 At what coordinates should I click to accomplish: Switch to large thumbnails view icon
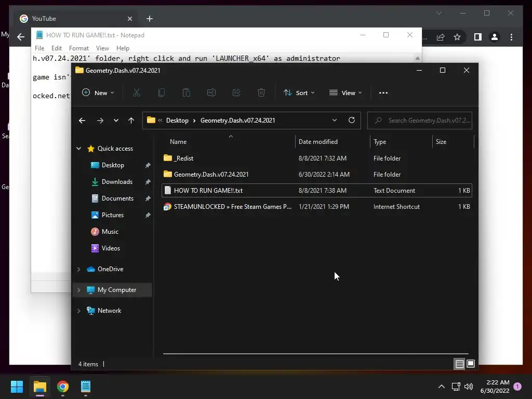[x=471, y=364]
